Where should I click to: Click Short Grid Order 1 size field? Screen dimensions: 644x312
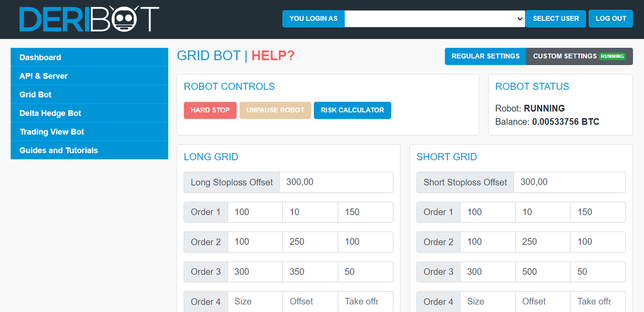pos(488,212)
